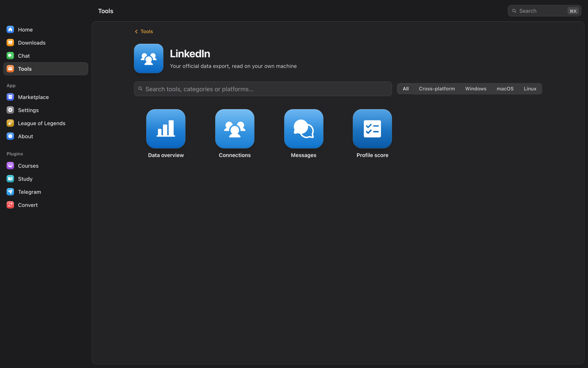Click the Messages label

point(303,155)
